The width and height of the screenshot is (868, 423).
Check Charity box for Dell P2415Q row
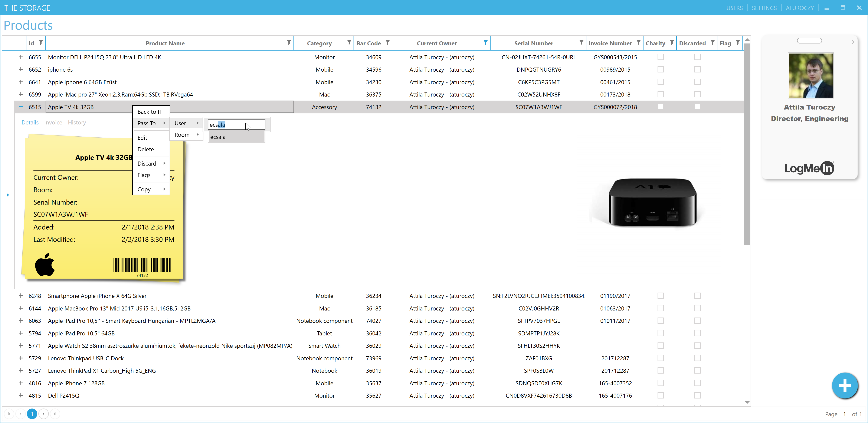coord(661,395)
